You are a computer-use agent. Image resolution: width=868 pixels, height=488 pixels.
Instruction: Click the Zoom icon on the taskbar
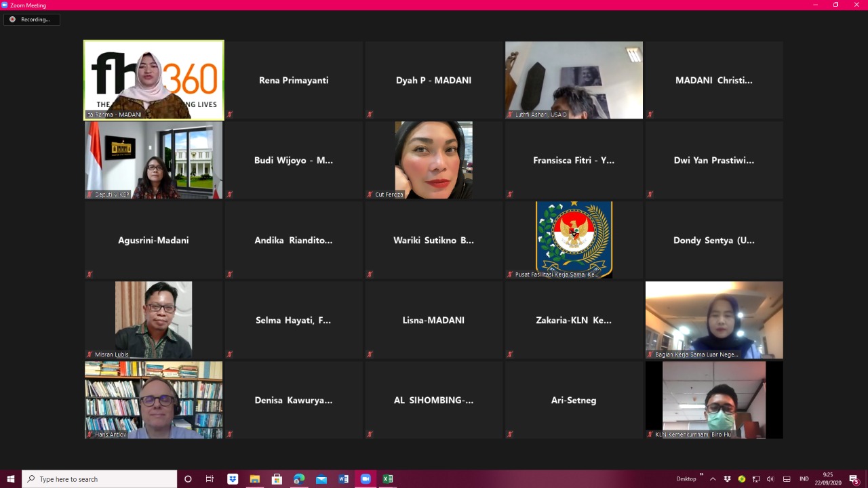pos(366,479)
